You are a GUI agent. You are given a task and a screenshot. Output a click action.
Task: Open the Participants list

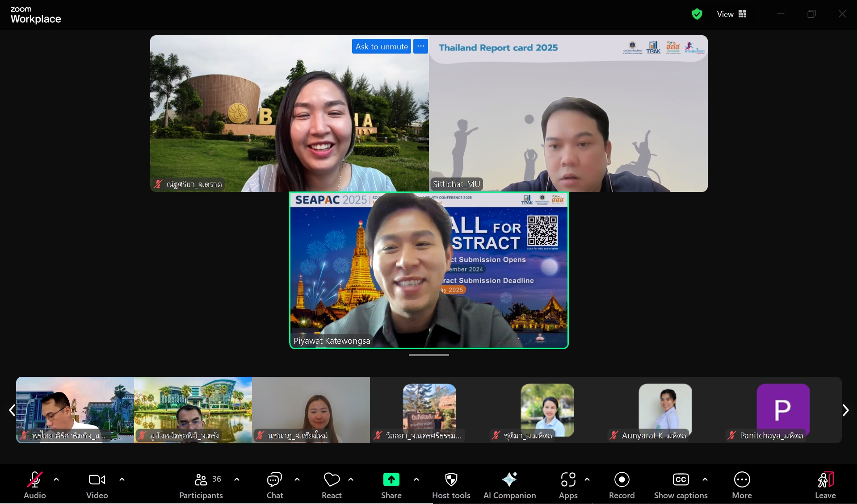pos(201,485)
